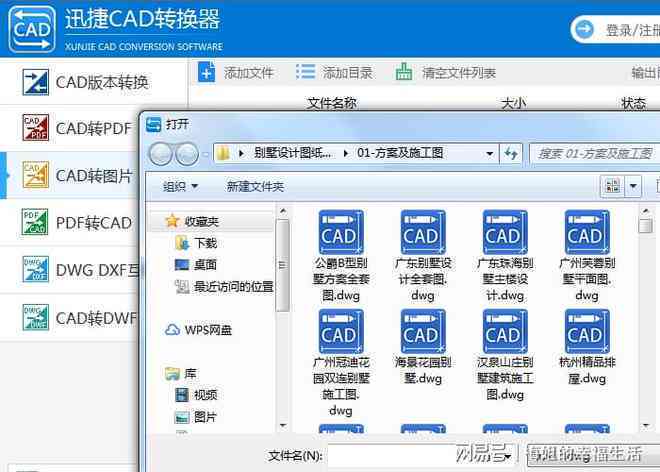Image resolution: width=660 pixels, height=472 pixels.
Task: Click navigation pane scroll-up arrow
Action: click(x=283, y=211)
